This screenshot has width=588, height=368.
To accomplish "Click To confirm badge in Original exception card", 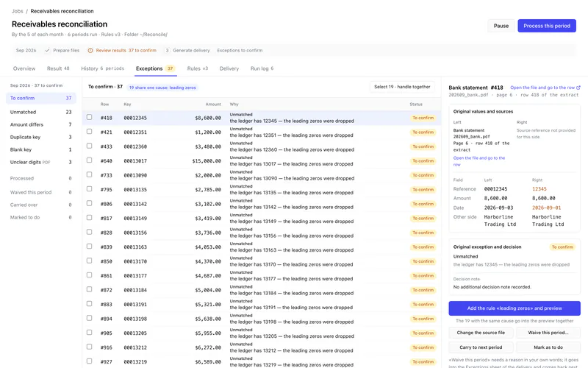I will 562,247.
